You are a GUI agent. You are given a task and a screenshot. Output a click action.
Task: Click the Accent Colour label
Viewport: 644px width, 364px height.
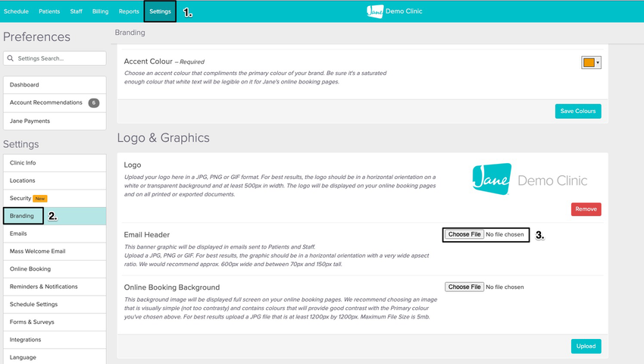148,61
